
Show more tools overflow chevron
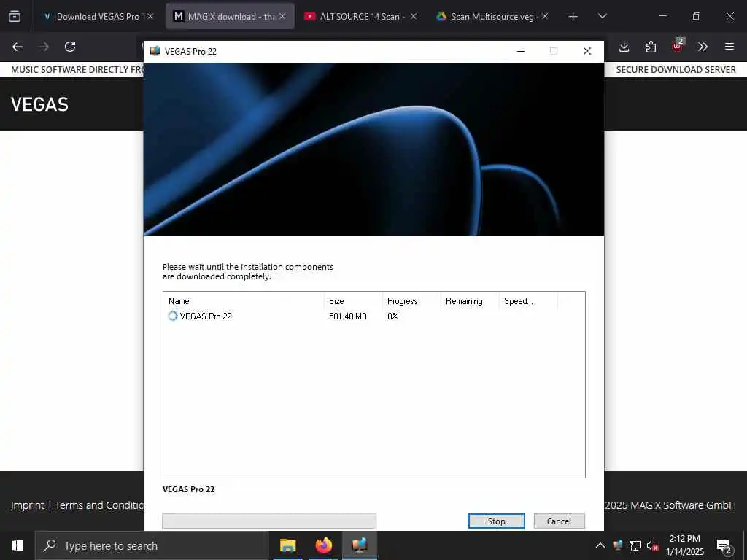pyautogui.click(x=703, y=47)
